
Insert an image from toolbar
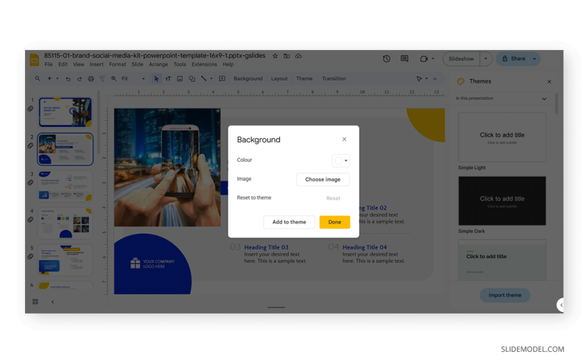point(180,79)
